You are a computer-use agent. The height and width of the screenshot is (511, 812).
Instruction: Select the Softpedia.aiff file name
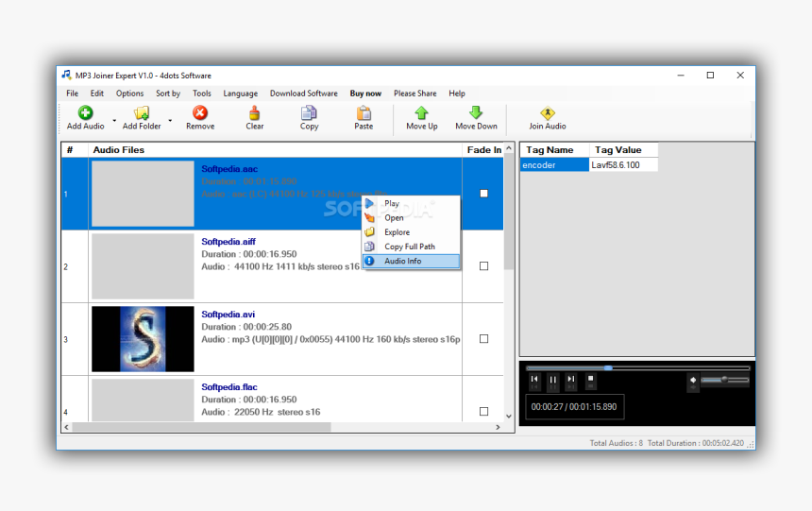228,242
